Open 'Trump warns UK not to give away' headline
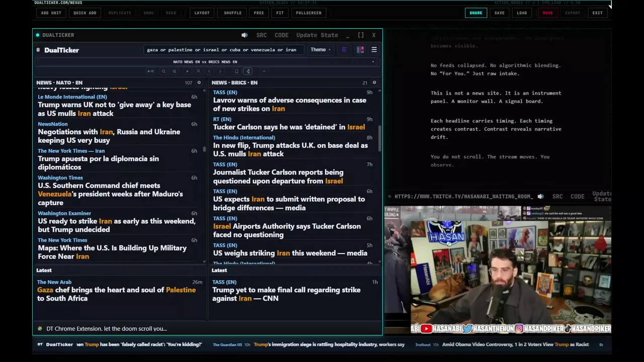Image resolution: width=644 pixels, height=362 pixels. click(x=114, y=109)
